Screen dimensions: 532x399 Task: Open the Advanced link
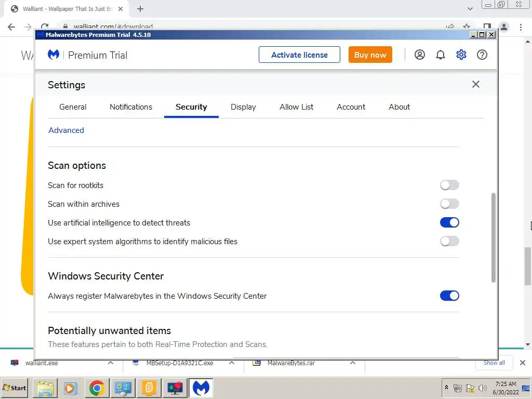(66, 130)
